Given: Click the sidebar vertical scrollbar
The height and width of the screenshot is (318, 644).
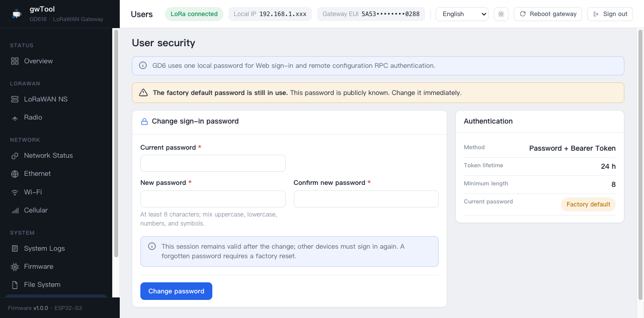Looking at the screenshot, I should (116, 143).
